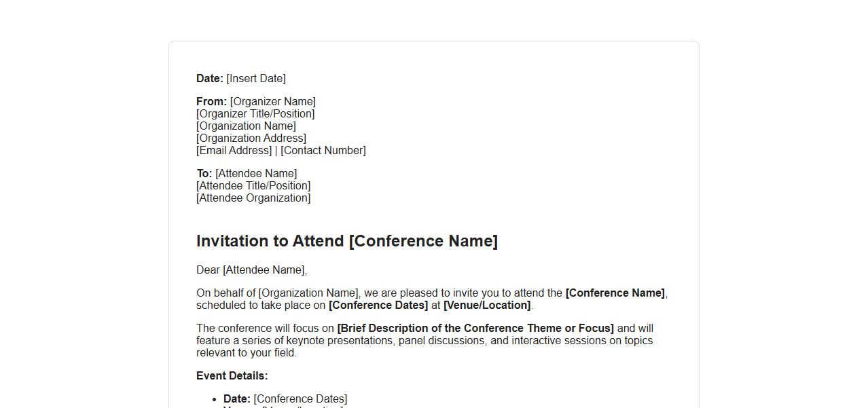Click the "Date:" label at top
868x408 pixels.
[209, 79]
